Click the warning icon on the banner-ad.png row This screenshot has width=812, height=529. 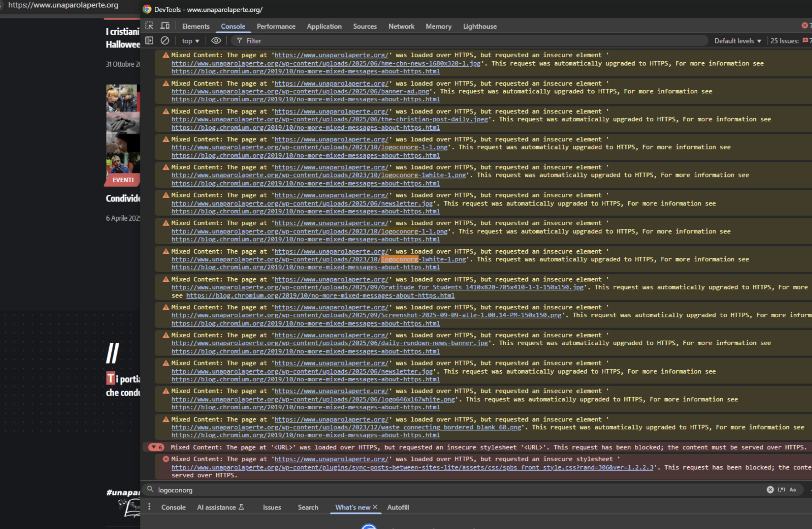pyautogui.click(x=166, y=84)
